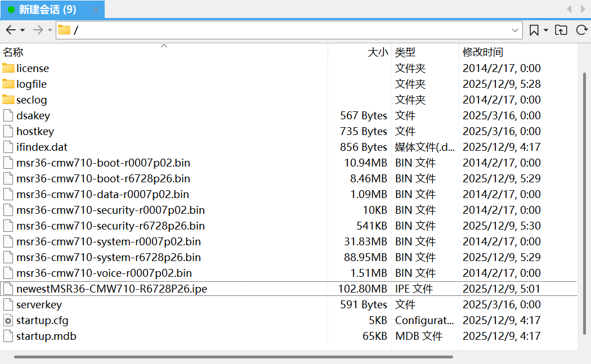Image resolution: width=591 pixels, height=364 pixels.
Task: Sort by the 大小 column header
Action: [x=377, y=52]
